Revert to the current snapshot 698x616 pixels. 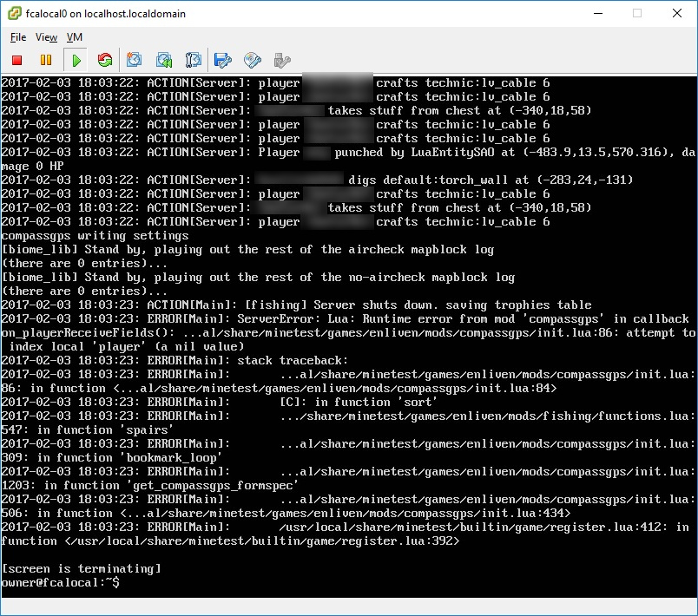163,60
